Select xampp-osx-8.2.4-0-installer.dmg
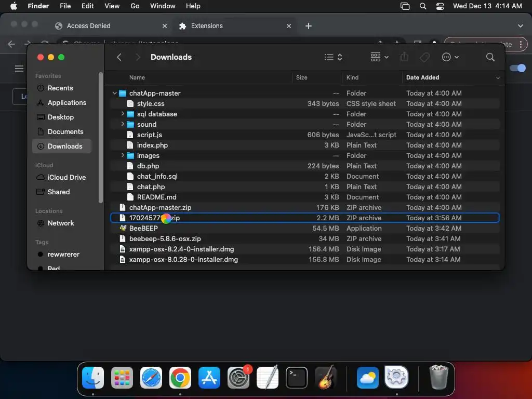Image resolution: width=532 pixels, height=399 pixels. [x=305, y=249]
